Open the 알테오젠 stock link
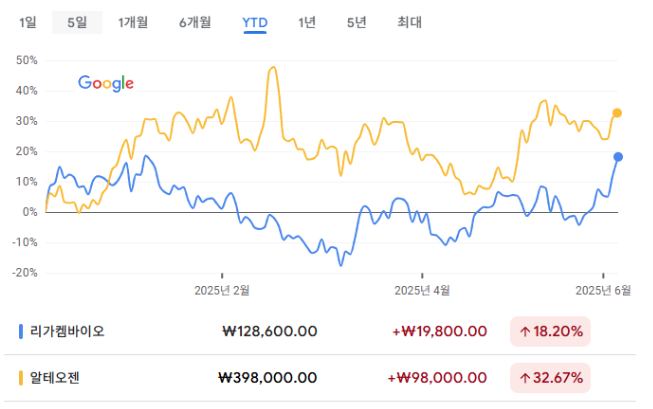Viewport: 653px width, 409px height. [55, 378]
